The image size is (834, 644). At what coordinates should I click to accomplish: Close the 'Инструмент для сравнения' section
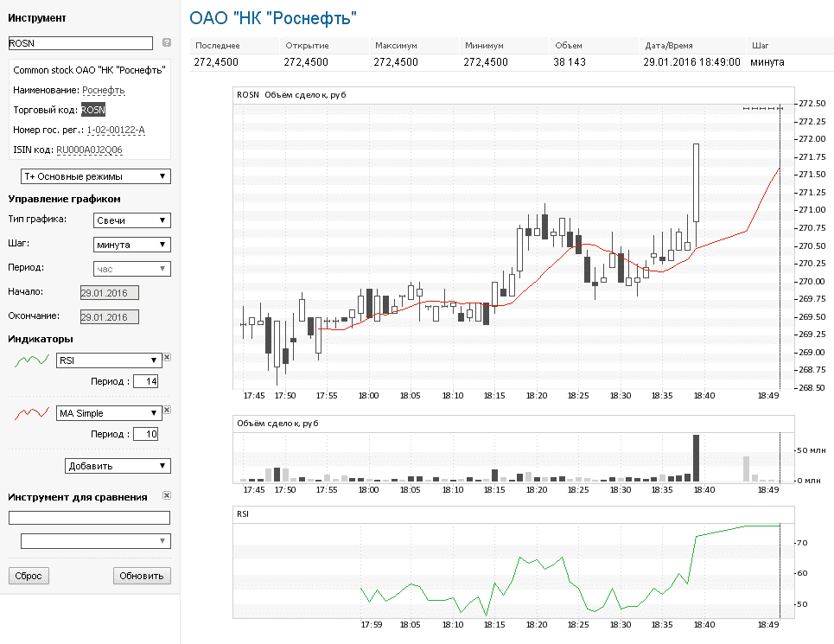(167, 496)
